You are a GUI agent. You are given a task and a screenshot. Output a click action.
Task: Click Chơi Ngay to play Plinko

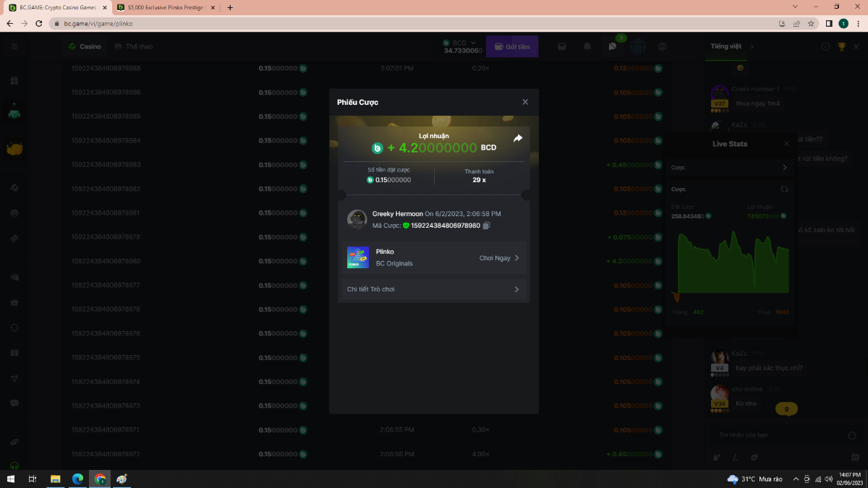point(498,258)
